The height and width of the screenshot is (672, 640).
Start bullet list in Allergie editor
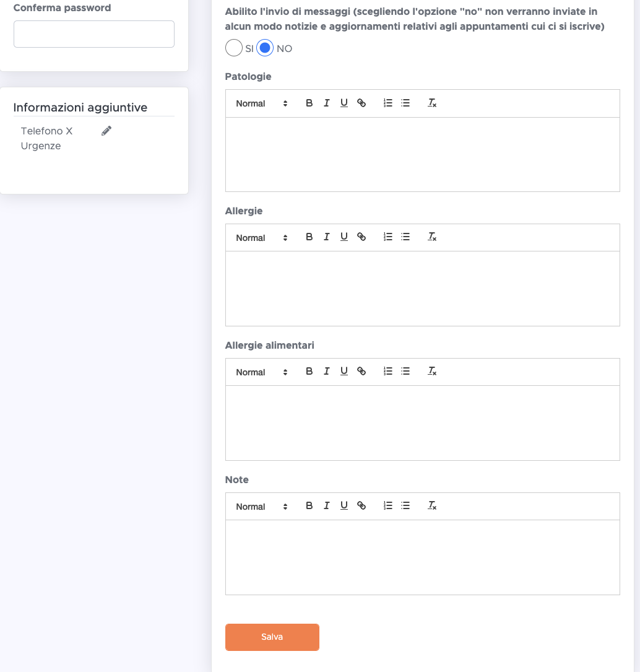405,237
